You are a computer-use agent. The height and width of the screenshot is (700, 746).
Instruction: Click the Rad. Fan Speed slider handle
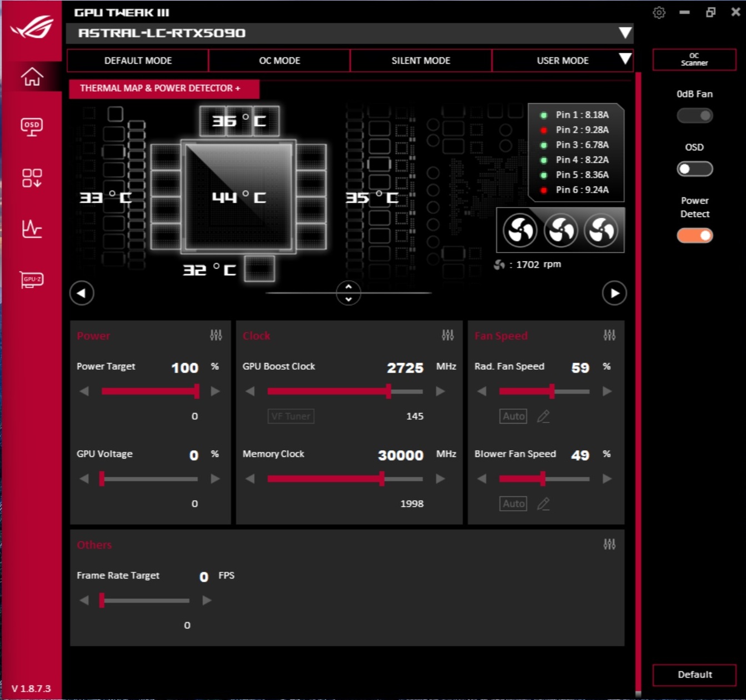point(552,391)
